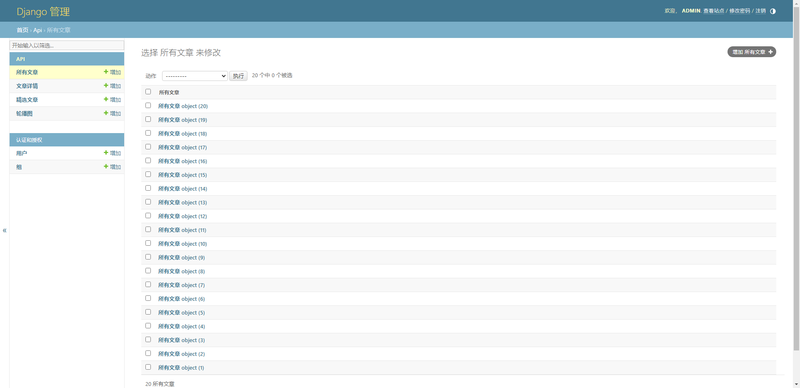Check the box for object (18)

(x=148, y=133)
